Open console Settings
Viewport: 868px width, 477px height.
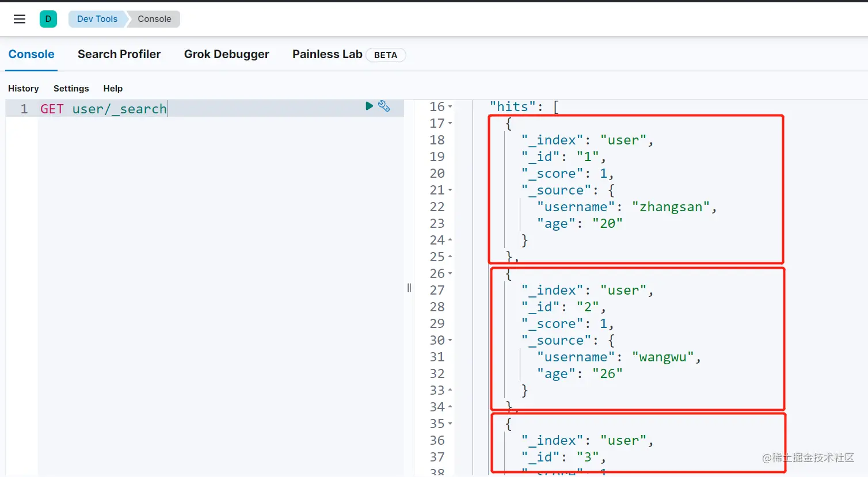(x=71, y=89)
